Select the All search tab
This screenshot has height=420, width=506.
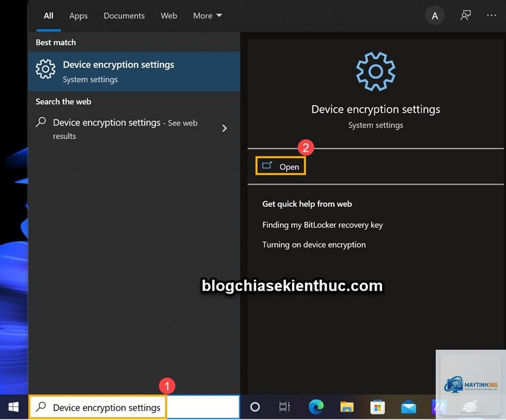pos(48,16)
